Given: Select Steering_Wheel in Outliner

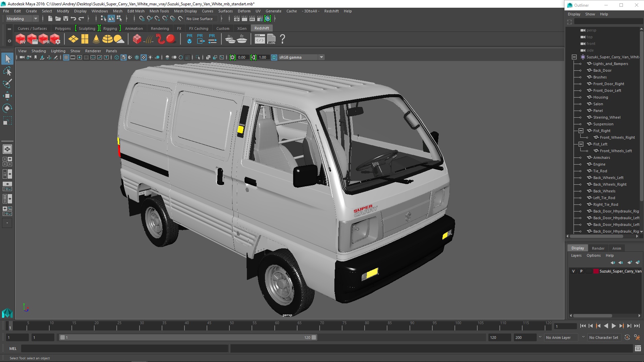Looking at the screenshot, I should click(606, 117).
